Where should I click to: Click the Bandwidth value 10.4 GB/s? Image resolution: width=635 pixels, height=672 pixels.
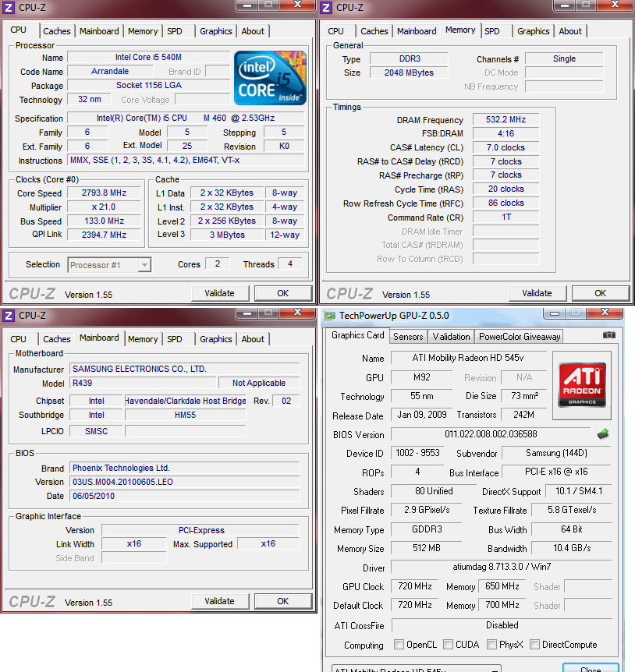(x=572, y=548)
